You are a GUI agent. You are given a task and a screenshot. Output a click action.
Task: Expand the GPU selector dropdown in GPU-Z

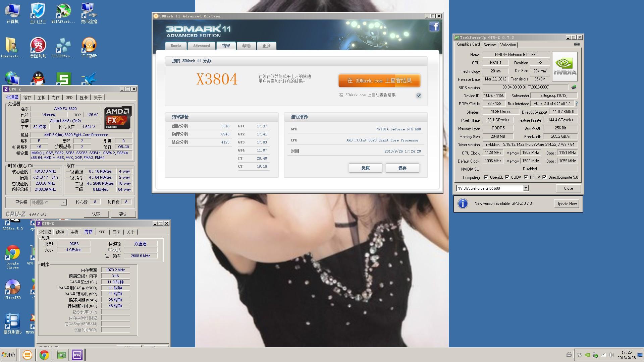click(x=526, y=188)
